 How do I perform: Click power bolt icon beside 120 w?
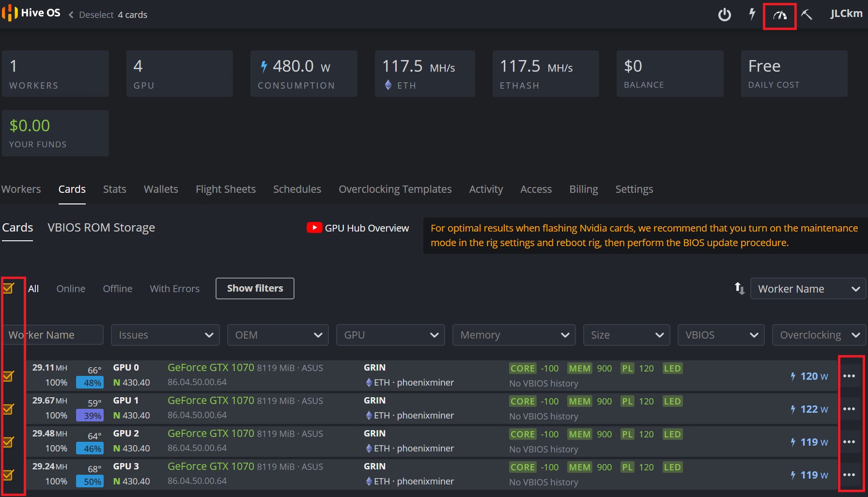(793, 376)
